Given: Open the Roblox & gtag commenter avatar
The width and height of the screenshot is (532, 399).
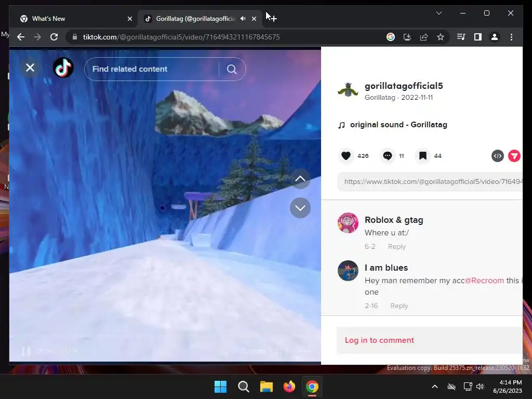Looking at the screenshot, I should tap(348, 223).
